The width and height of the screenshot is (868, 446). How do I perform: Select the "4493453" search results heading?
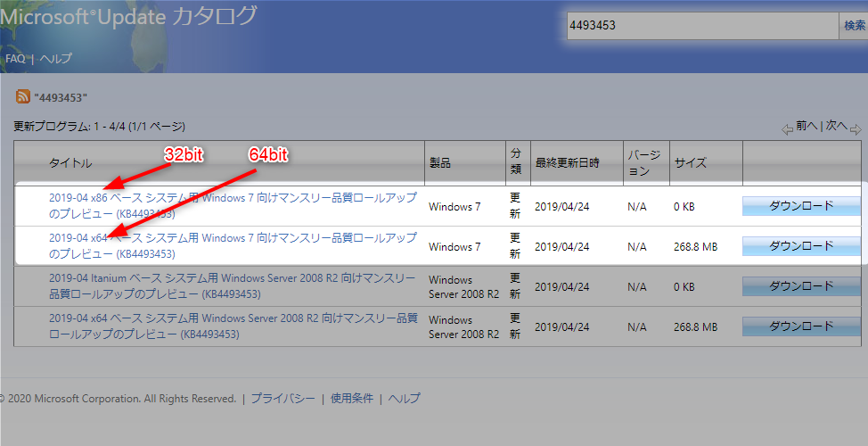tap(61, 98)
